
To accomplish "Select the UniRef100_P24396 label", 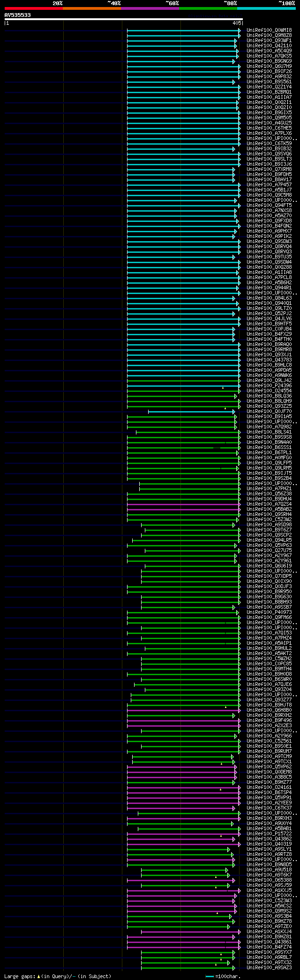I will (x=269, y=386).
